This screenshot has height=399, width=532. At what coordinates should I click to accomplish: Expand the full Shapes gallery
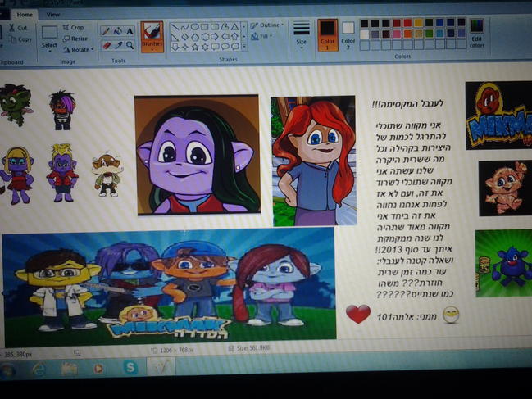tap(244, 47)
